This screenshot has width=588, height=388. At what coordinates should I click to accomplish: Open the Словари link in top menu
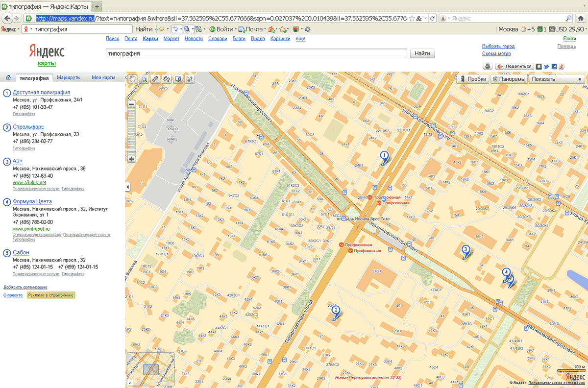click(x=218, y=39)
